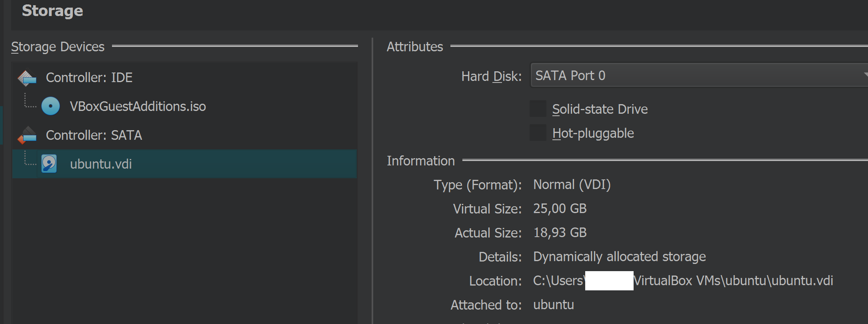Click the SATA controller icon
Viewport: 868px width, 324px height.
coord(27,135)
